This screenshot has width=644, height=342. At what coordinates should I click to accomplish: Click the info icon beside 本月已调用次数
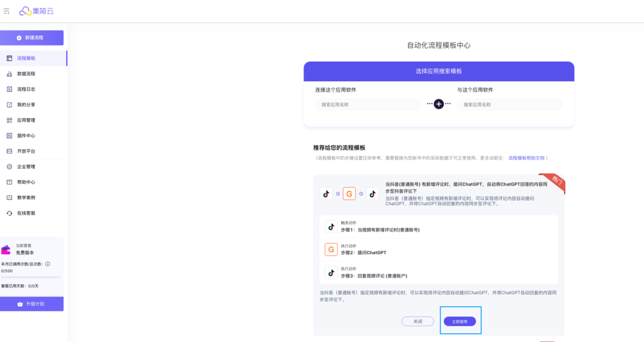click(48, 264)
